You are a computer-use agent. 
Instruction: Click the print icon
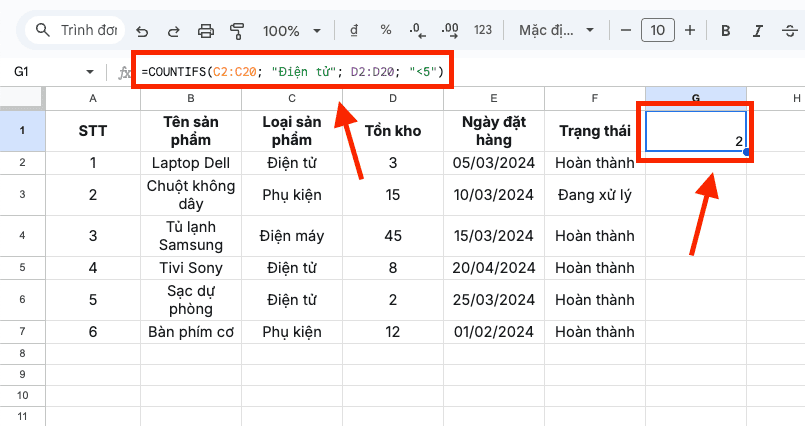tap(206, 31)
